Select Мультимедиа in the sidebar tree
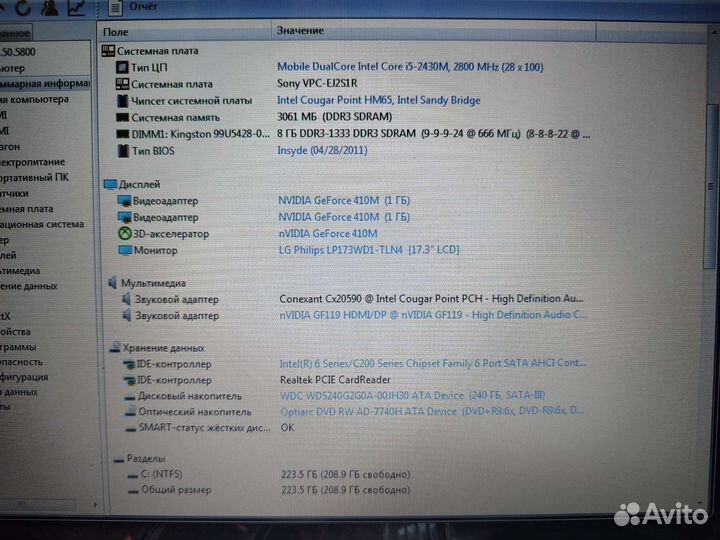 (x=20, y=271)
